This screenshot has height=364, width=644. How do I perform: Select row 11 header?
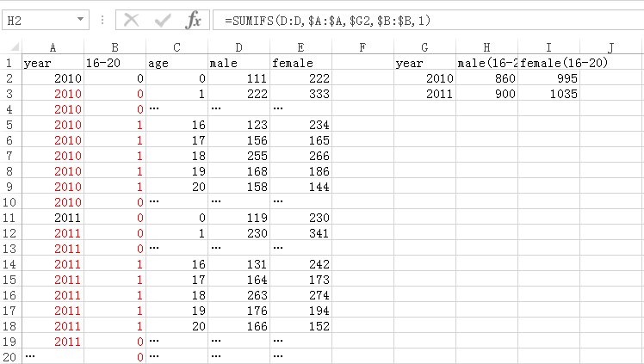[9, 218]
